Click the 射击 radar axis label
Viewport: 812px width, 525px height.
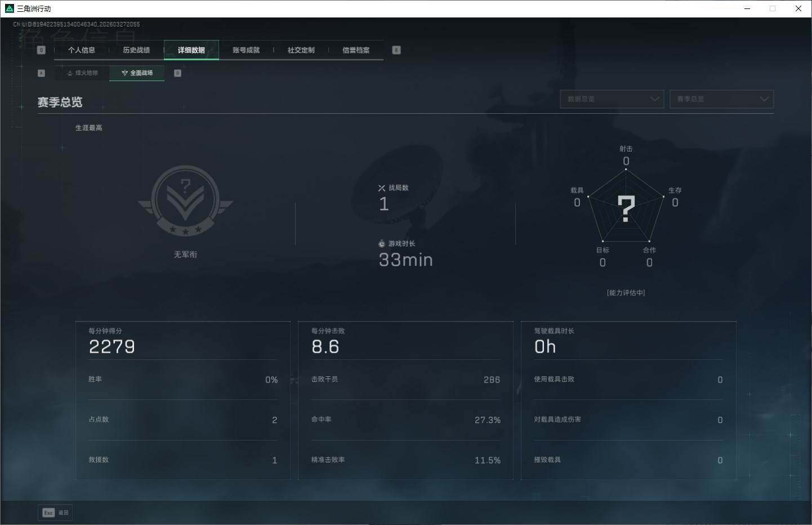(626, 149)
